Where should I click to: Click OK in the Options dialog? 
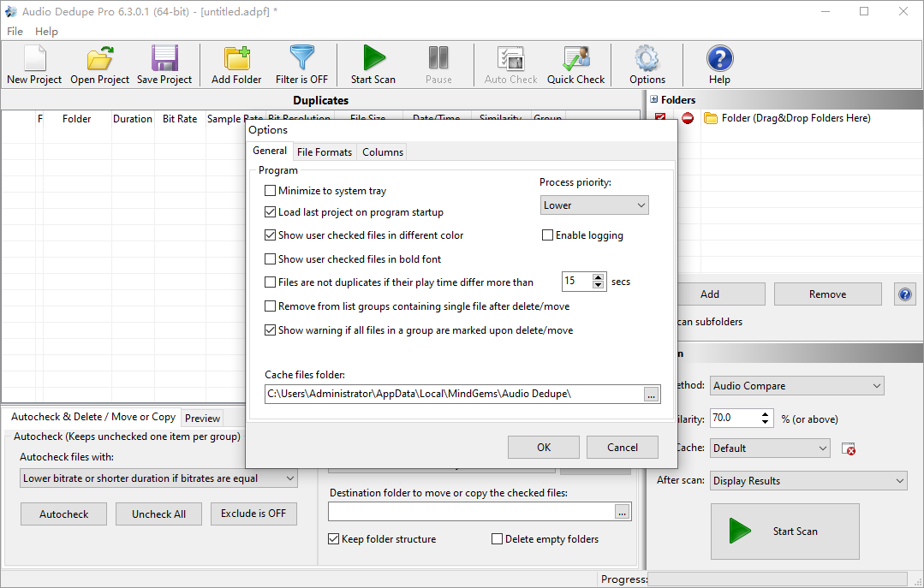pyautogui.click(x=543, y=447)
